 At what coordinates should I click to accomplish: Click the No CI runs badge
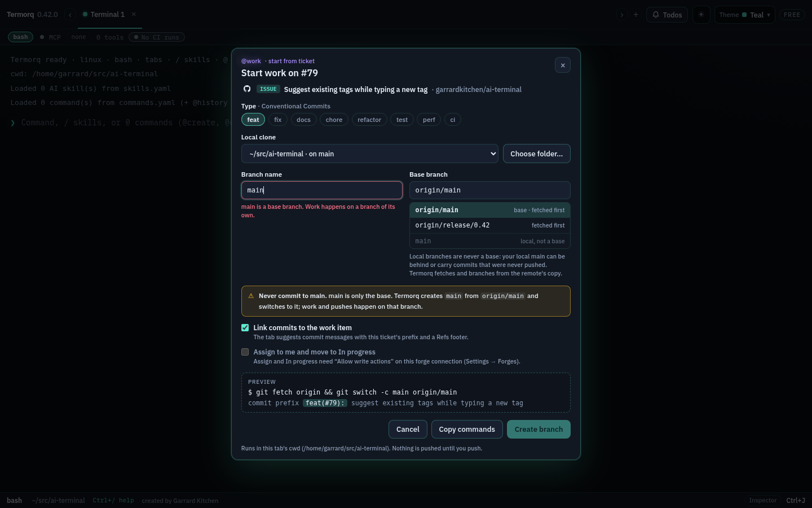pyautogui.click(x=157, y=37)
